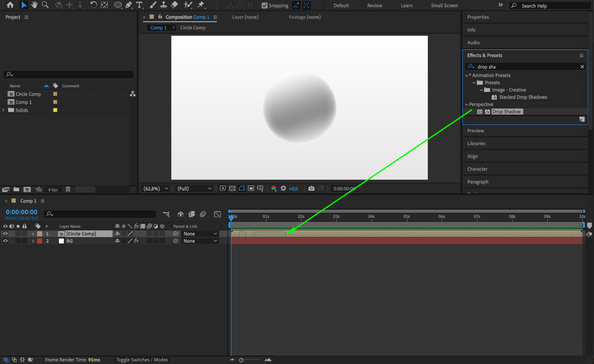The width and height of the screenshot is (594, 364).
Task: Select the Drop Shadow effect
Action: point(506,112)
